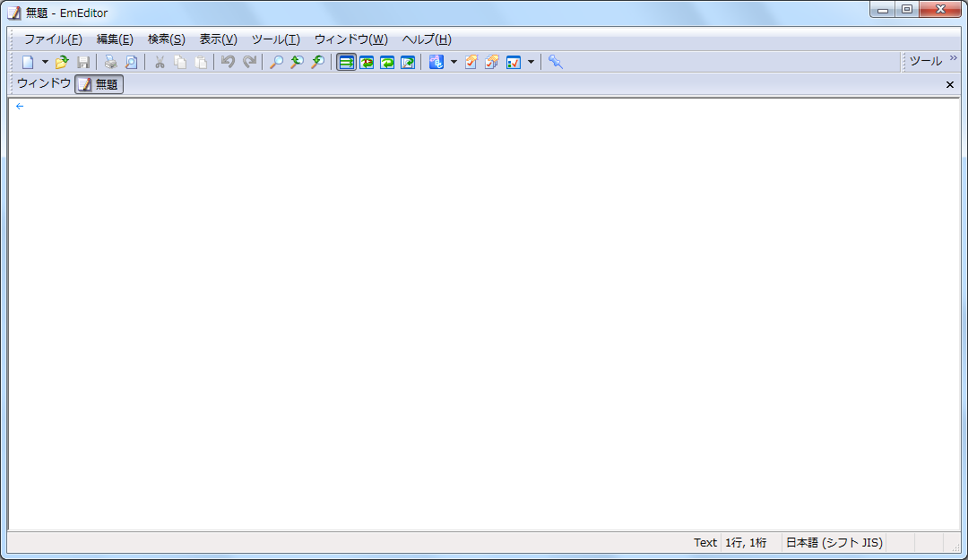The image size is (968, 560).
Task: Click the Find magnifier icon
Action: pos(276,62)
